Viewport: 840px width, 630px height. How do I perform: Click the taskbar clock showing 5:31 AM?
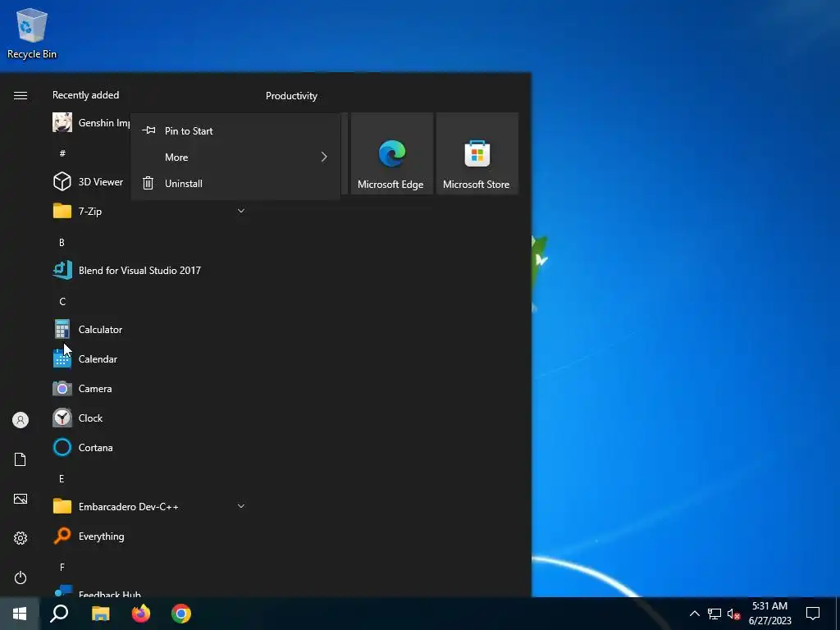(x=769, y=614)
